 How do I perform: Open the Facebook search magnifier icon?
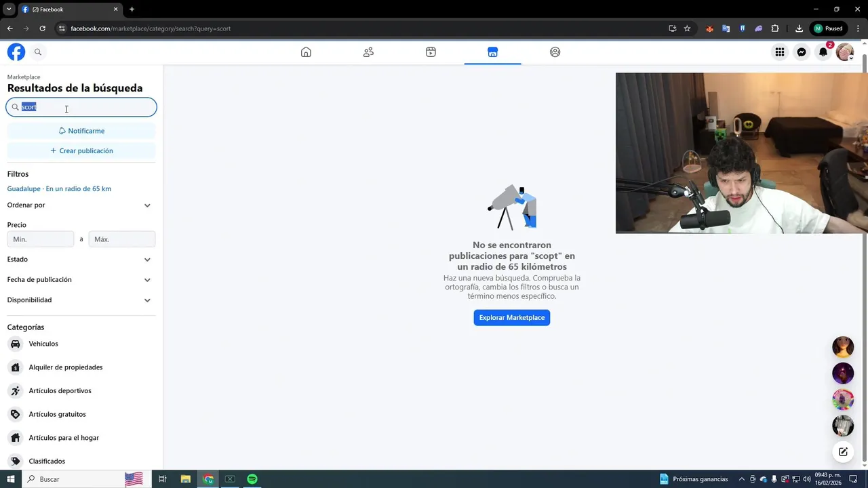(x=38, y=52)
